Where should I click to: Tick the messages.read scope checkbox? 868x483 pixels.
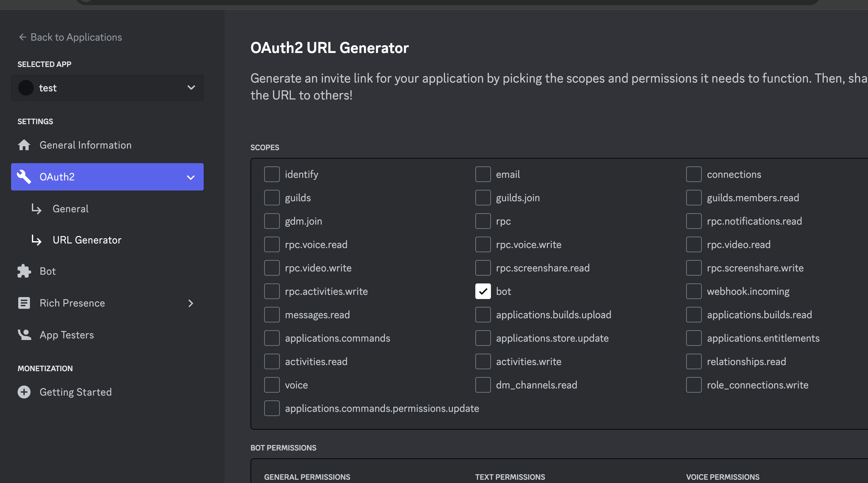tap(272, 315)
